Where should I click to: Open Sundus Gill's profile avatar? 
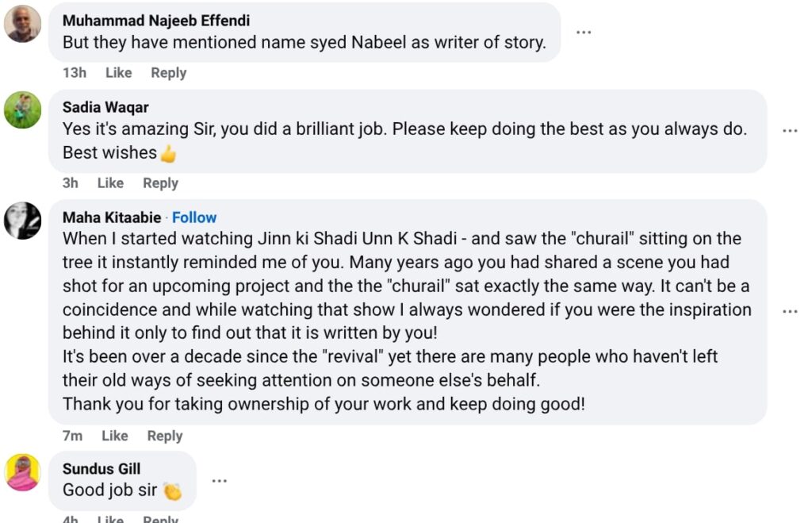coord(22,472)
